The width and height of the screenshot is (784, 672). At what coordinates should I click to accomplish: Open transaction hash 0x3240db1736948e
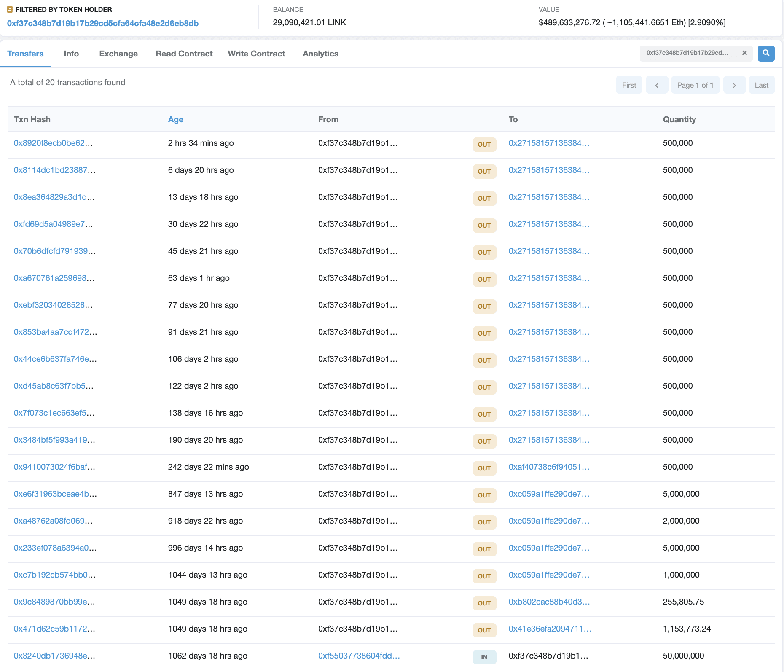pyautogui.click(x=54, y=656)
